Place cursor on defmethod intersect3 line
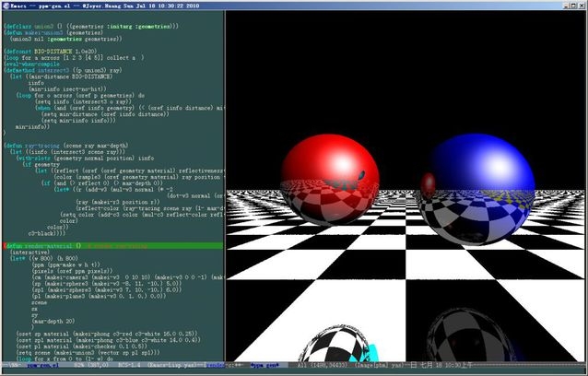The height and width of the screenshot is (376, 588). pos(55,69)
